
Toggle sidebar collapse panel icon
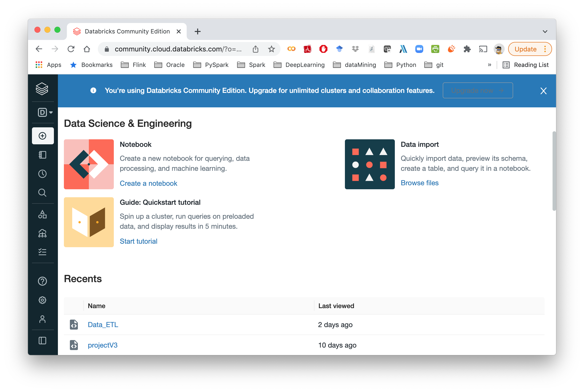tap(42, 341)
